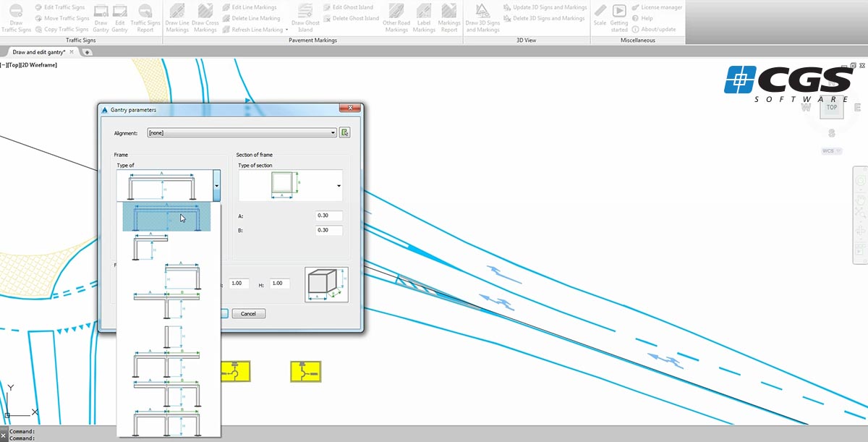Click Update 3D Signs and Markings

coord(545,7)
